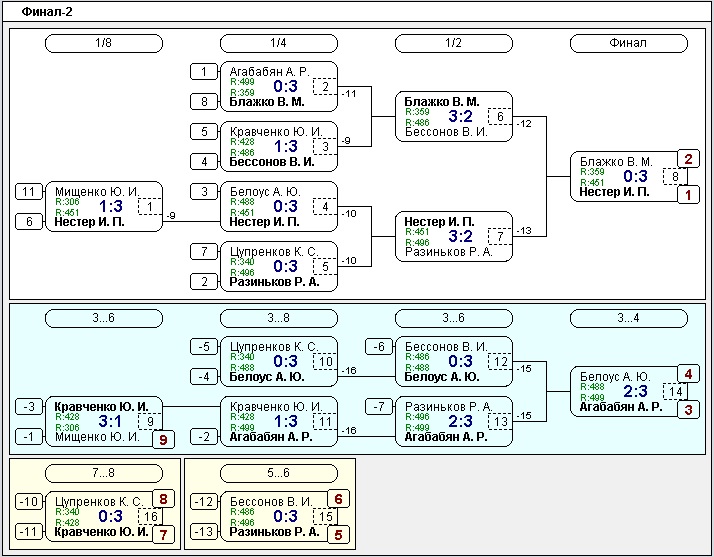
Task: Click seed box -13
Action: pyautogui.click(x=204, y=531)
